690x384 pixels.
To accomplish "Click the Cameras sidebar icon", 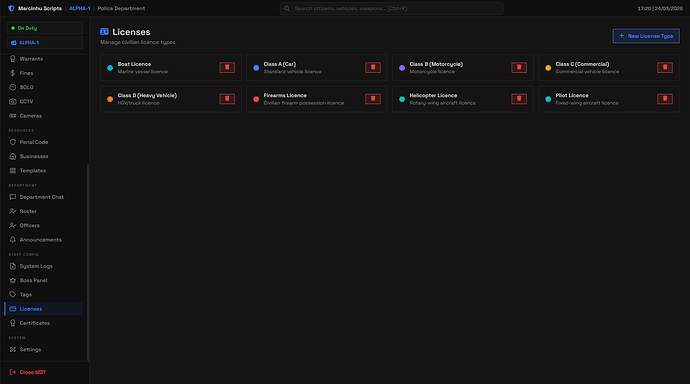I will click(x=13, y=116).
